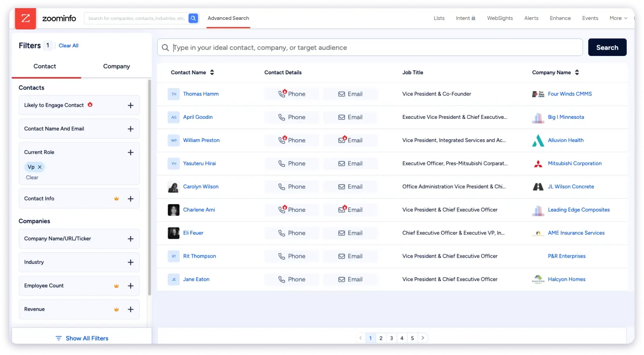The image size is (644, 355).
Task: Click the crown icon on Contact Info
Action: [116, 199]
